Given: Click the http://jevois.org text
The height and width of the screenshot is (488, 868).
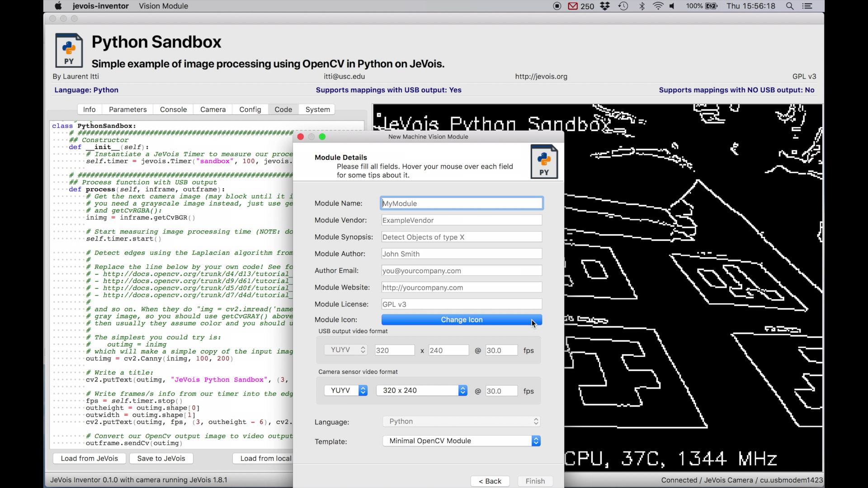Looking at the screenshot, I should coord(541,76).
